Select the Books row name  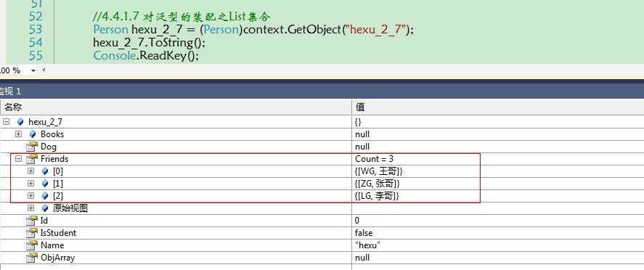click(x=52, y=134)
